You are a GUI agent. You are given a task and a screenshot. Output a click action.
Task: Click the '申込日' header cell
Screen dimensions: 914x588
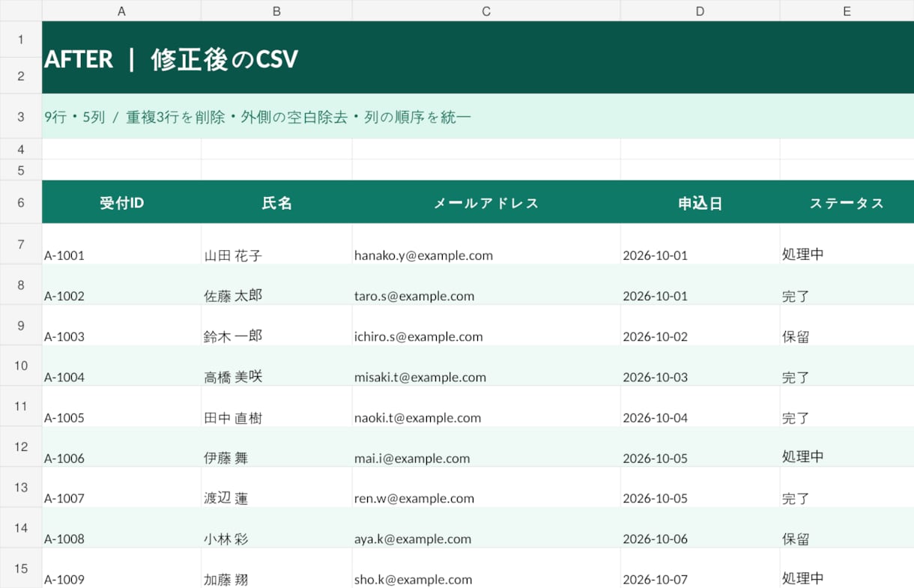(x=700, y=202)
